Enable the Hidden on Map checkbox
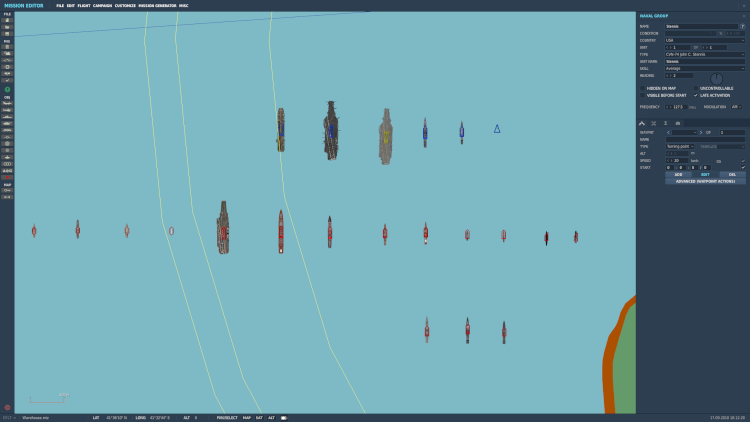750x422 pixels. click(642, 88)
